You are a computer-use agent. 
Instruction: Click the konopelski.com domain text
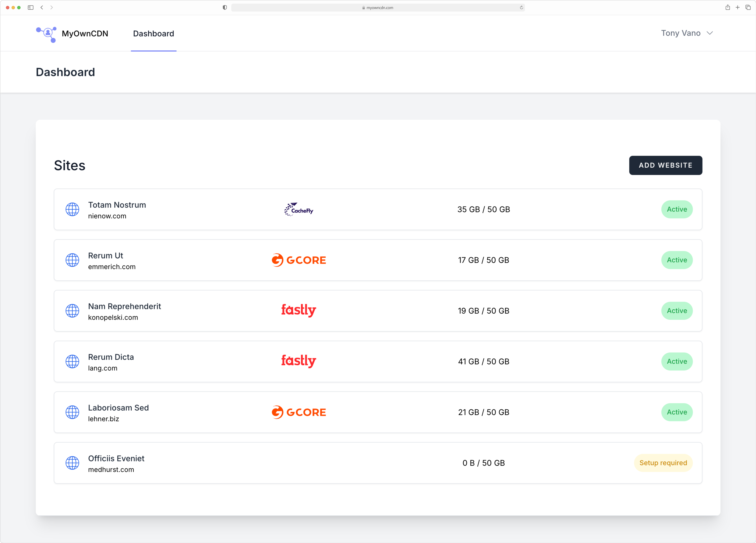(x=113, y=317)
